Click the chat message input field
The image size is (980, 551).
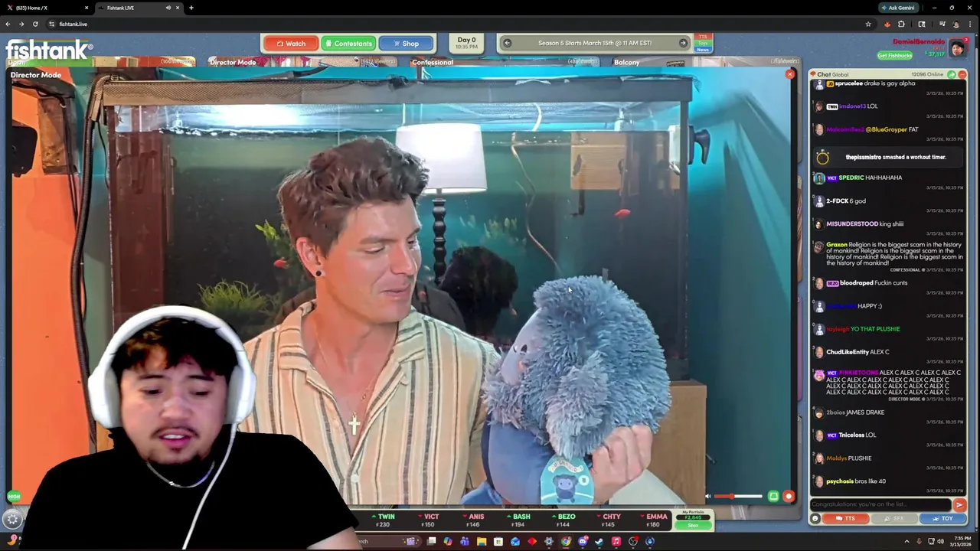[880, 504]
